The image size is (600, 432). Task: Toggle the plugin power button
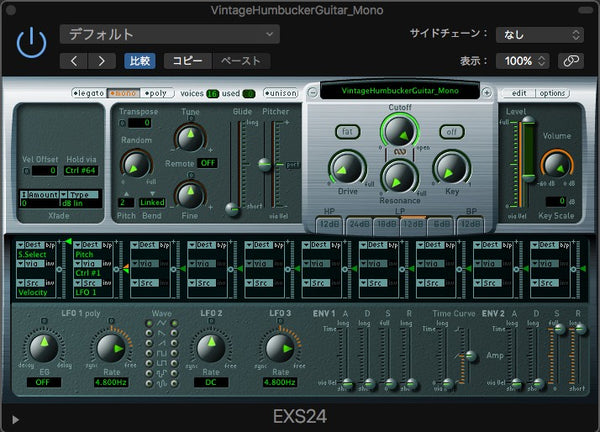coord(31,43)
